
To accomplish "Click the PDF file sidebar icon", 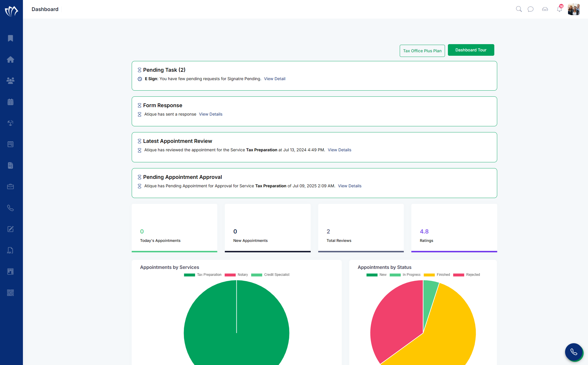I will (10, 250).
